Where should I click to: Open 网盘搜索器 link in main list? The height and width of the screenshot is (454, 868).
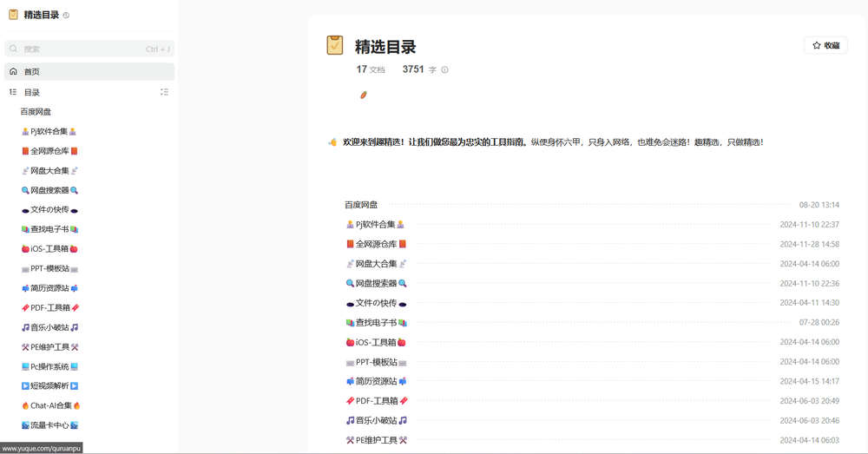[376, 284]
